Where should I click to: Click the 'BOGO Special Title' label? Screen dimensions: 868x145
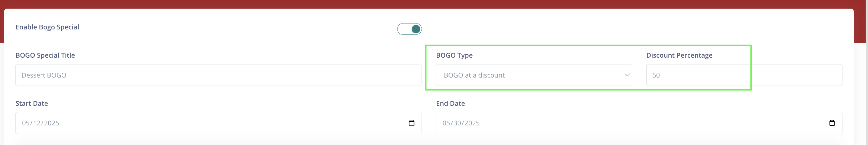pos(45,55)
